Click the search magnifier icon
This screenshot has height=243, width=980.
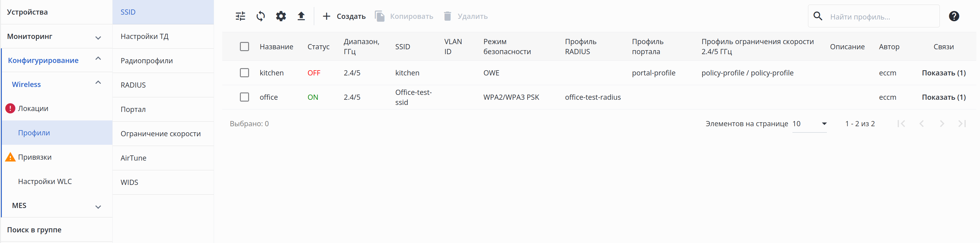[817, 16]
